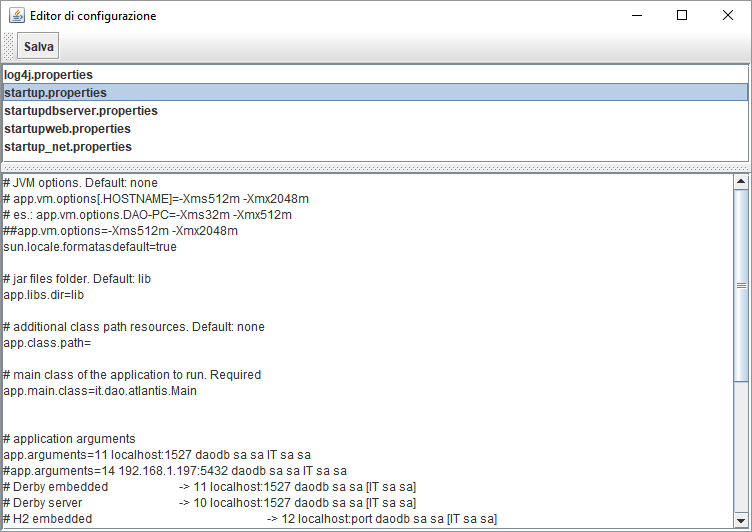This screenshot has height=532, width=752.
Task: Select log4j.properties in the file list
Action: pyautogui.click(x=375, y=74)
